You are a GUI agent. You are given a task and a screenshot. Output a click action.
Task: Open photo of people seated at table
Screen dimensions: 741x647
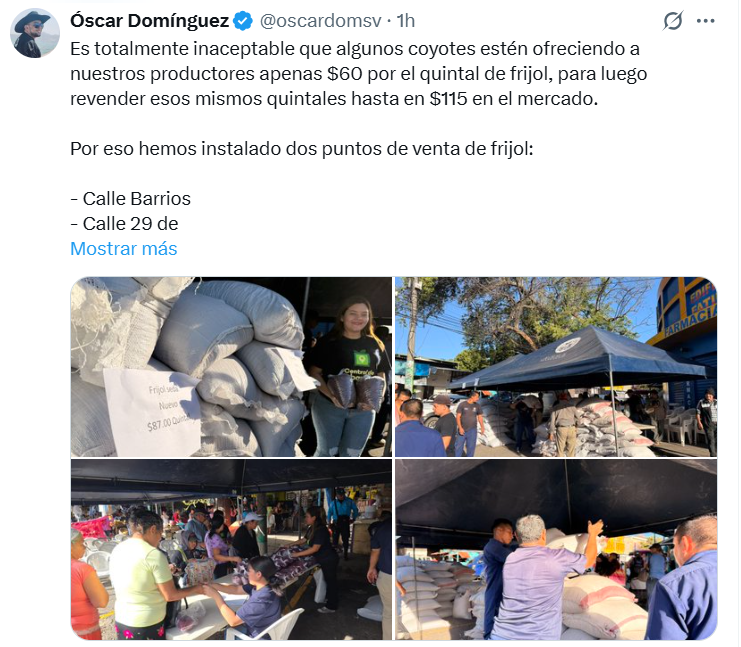231,550
